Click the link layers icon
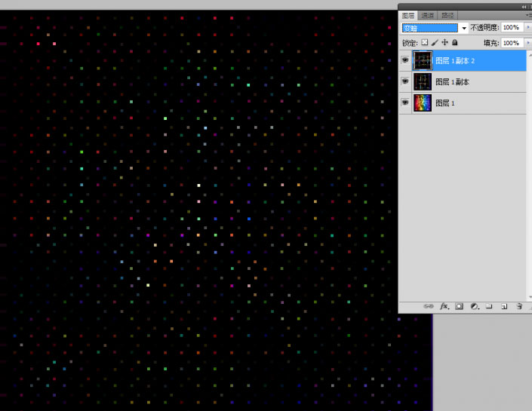 (x=429, y=306)
